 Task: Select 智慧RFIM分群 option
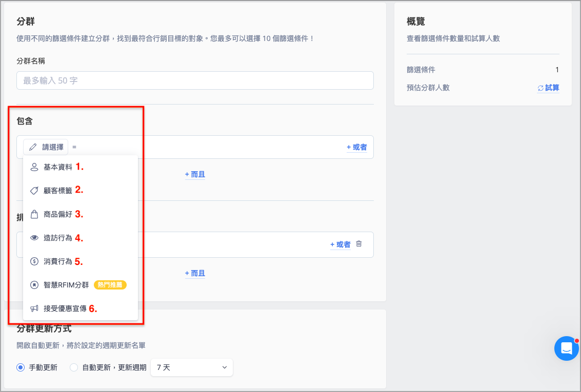81,285
